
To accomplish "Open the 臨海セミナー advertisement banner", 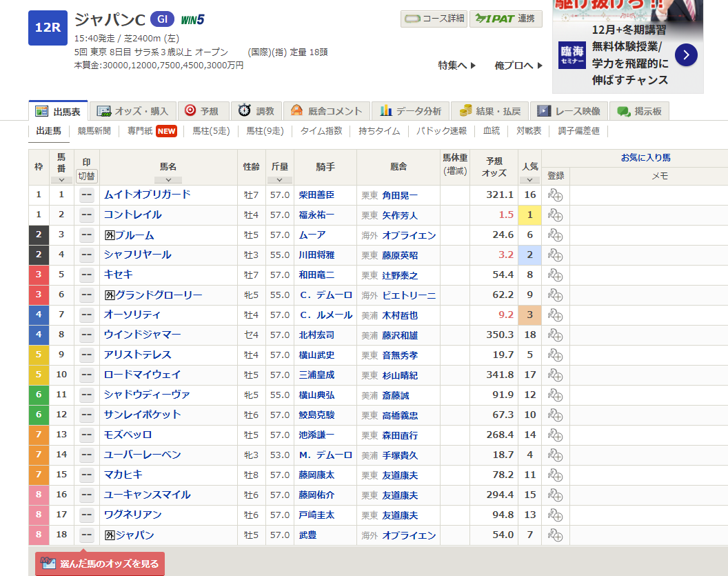I will click(628, 46).
